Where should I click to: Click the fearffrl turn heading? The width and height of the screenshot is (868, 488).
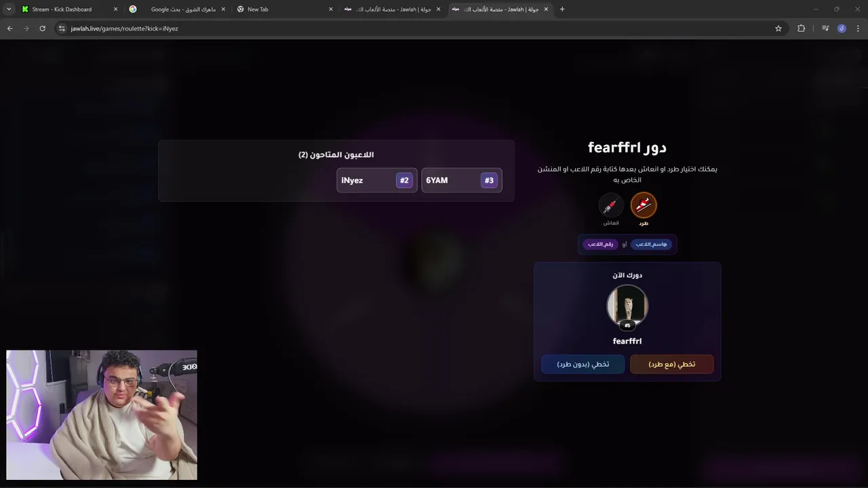(627, 148)
